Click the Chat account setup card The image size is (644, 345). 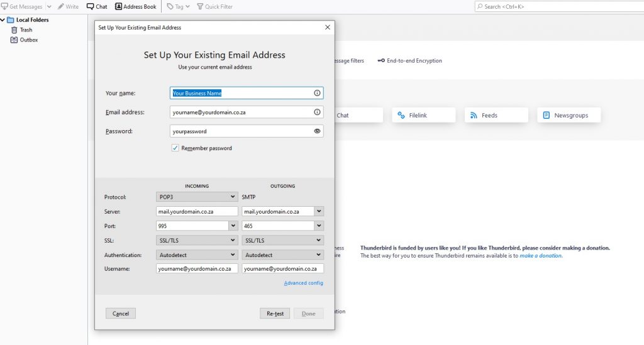[x=359, y=115]
